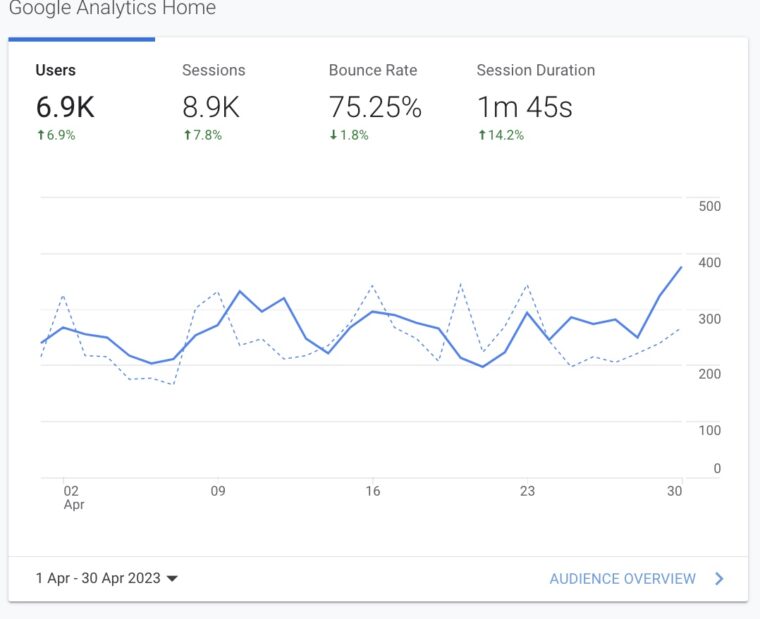
Task: Click the Google Analytics Home heading
Action: point(112,9)
